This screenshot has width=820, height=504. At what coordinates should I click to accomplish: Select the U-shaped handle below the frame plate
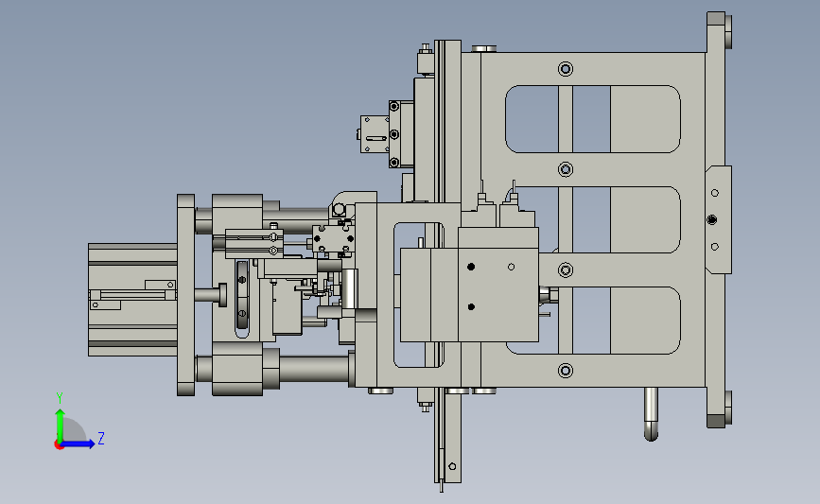(x=651, y=414)
